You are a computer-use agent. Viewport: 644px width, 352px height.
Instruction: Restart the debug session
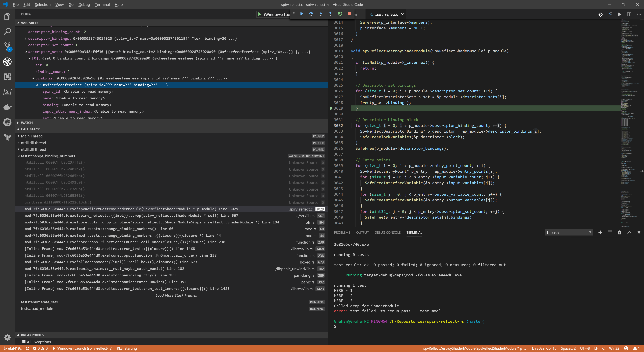pos(340,14)
